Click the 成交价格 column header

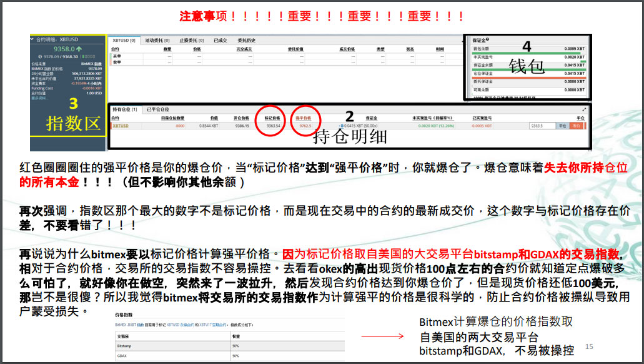click(x=347, y=49)
